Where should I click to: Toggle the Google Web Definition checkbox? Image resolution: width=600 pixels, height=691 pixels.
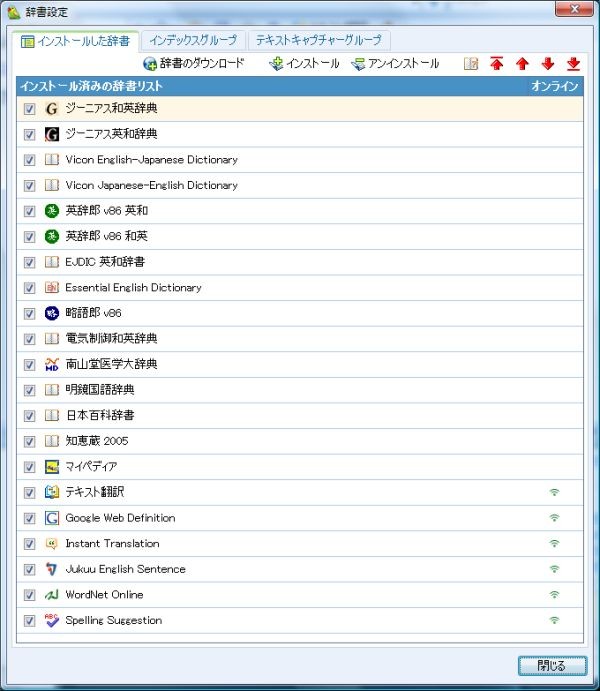tap(29, 518)
